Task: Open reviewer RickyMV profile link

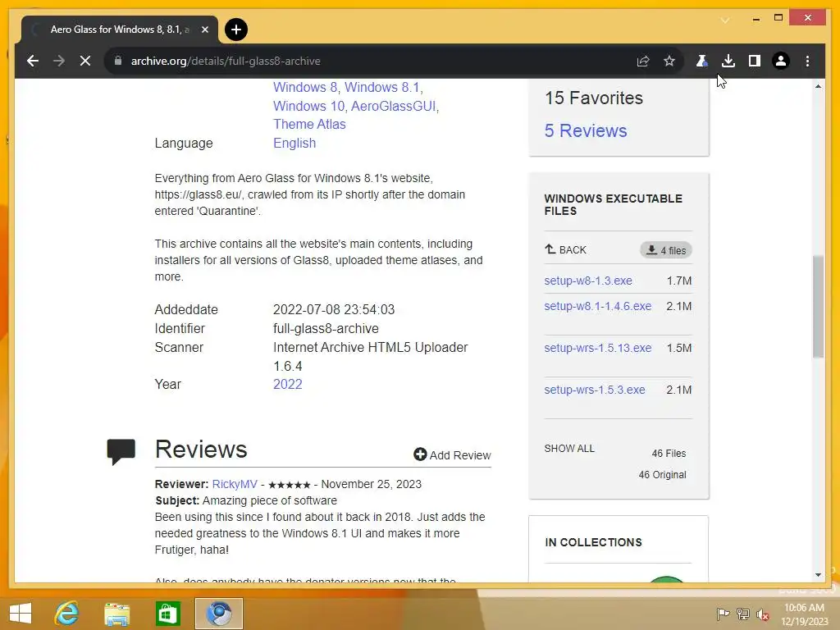Action: point(235,484)
